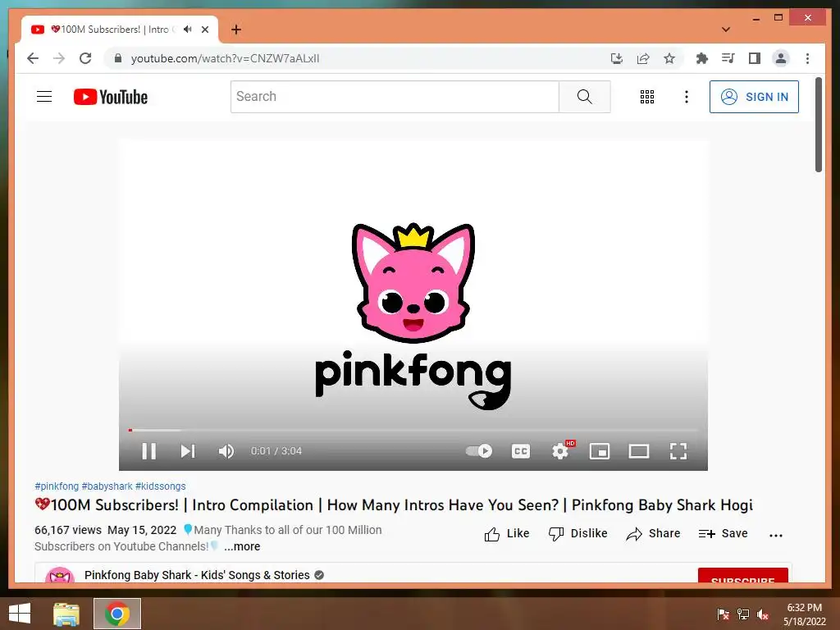This screenshot has height=630, width=840.
Task: Open Action Center flag in tray
Action: [723, 614]
